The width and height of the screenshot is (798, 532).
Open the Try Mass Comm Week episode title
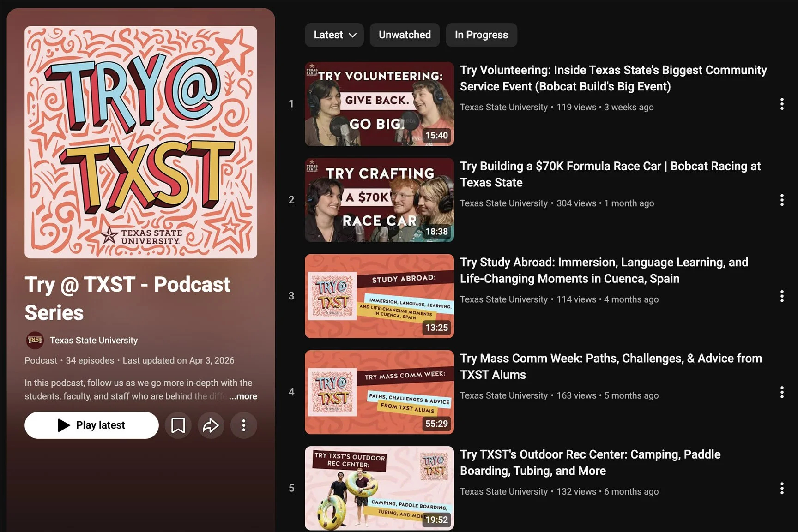tap(611, 366)
